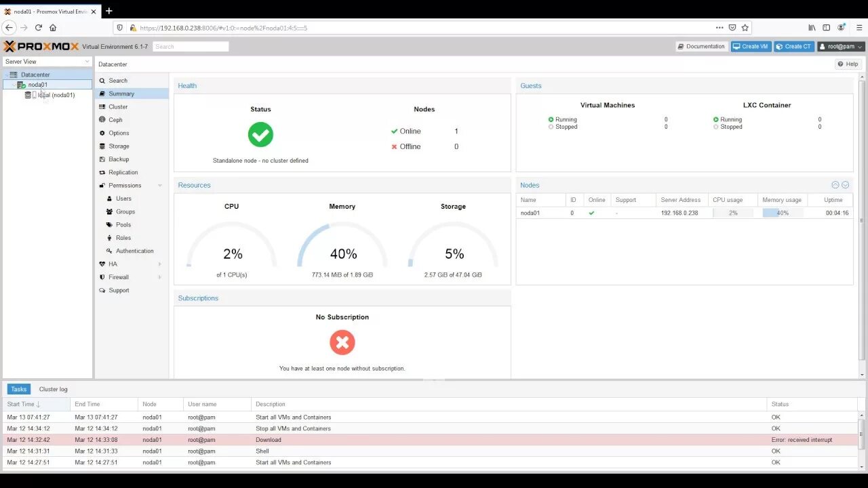The height and width of the screenshot is (488, 868).
Task: Sort by Start Time column header
Action: pyautogui.click(x=36, y=404)
